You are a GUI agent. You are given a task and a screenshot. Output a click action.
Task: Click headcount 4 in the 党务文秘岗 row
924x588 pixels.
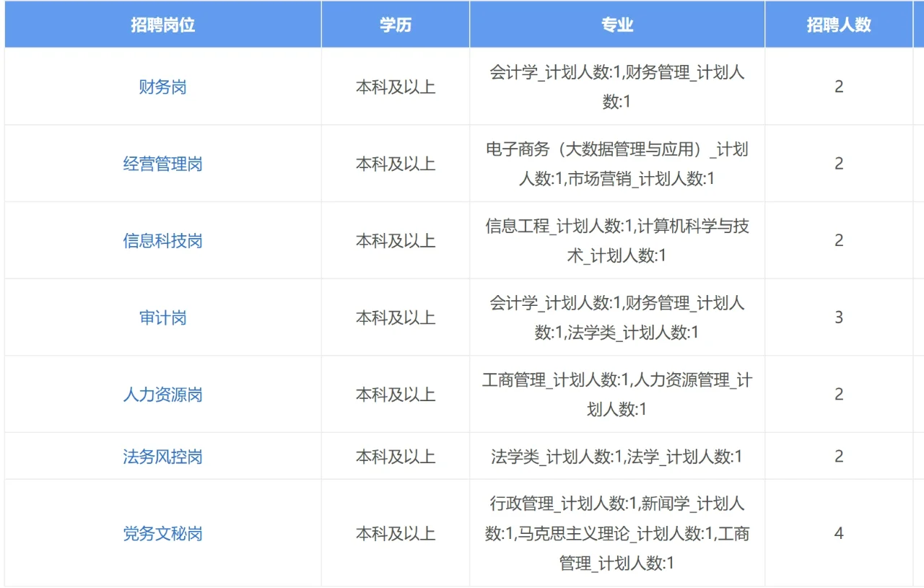point(839,534)
